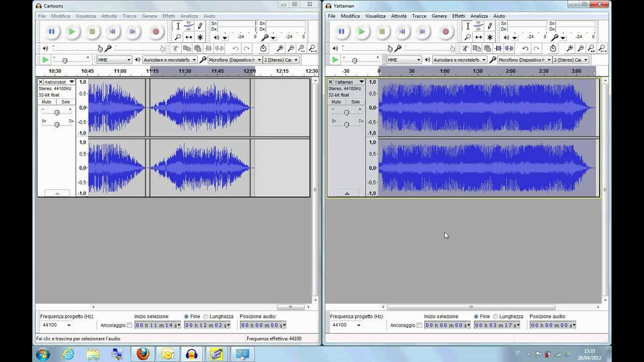This screenshot has height=362, width=644.
Task: Mute the Astrorobot track
Action: pyautogui.click(x=47, y=102)
